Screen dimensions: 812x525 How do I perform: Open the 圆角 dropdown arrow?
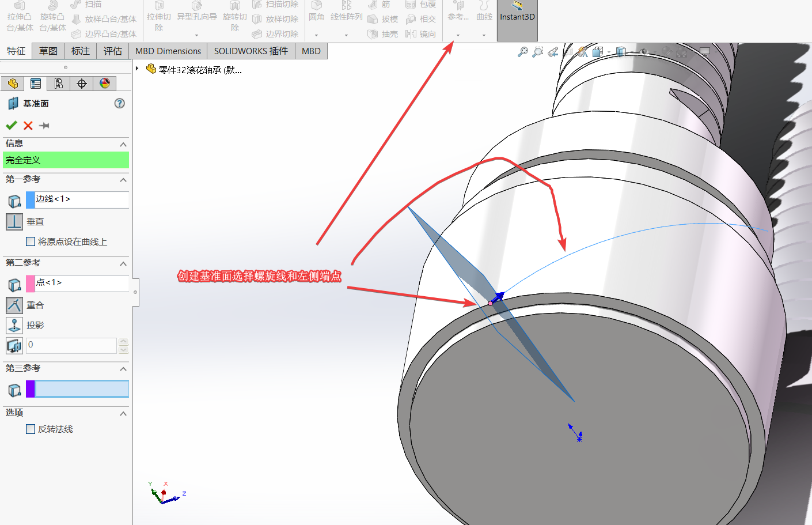[x=316, y=35]
